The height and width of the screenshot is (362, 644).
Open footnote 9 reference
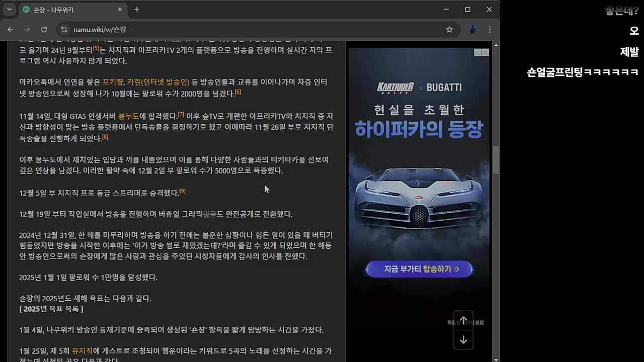183,191
